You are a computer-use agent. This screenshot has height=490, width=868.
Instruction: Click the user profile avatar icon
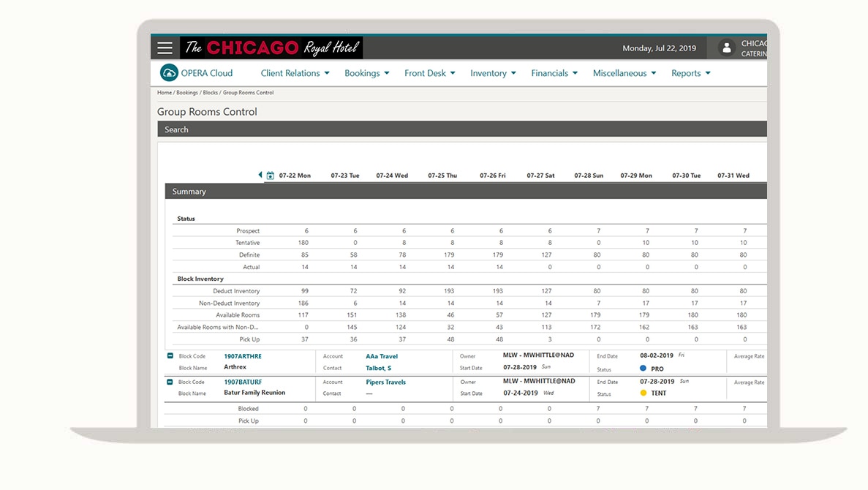726,48
